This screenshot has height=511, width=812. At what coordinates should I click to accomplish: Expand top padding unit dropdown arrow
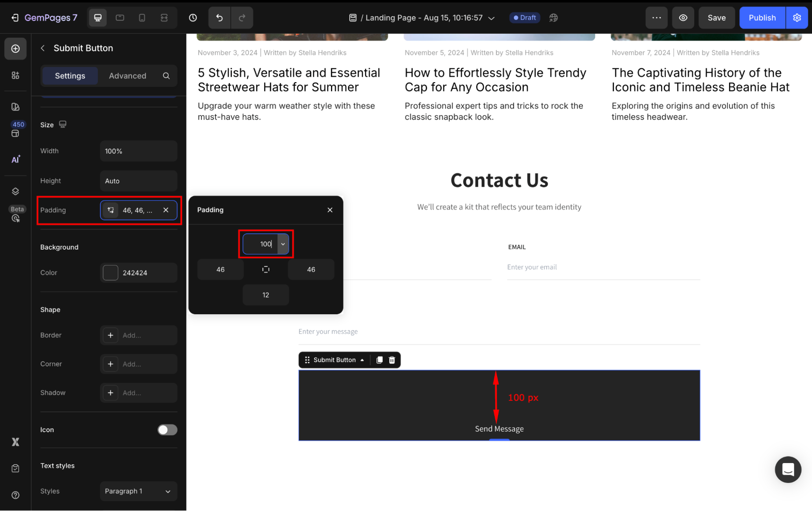click(x=283, y=244)
